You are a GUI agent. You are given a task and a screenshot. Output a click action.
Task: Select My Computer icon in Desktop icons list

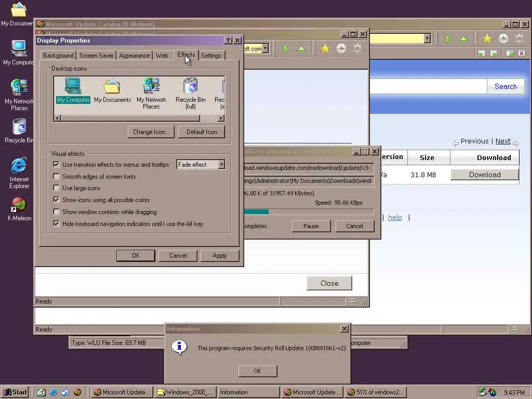tap(73, 90)
